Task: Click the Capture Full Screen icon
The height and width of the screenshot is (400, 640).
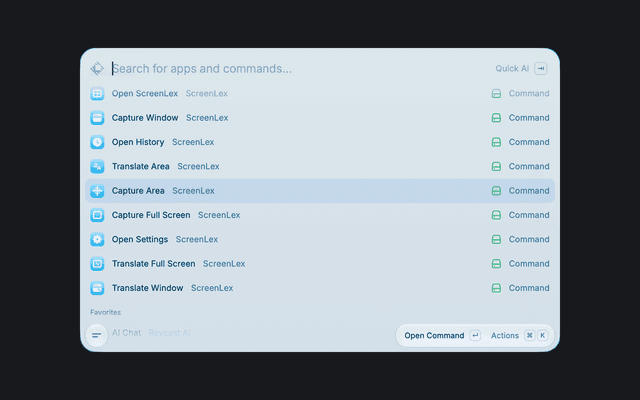Action: [x=97, y=215]
